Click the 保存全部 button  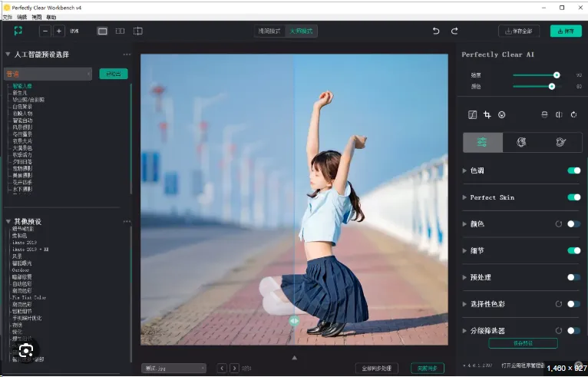pyautogui.click(x=519, y=31)
